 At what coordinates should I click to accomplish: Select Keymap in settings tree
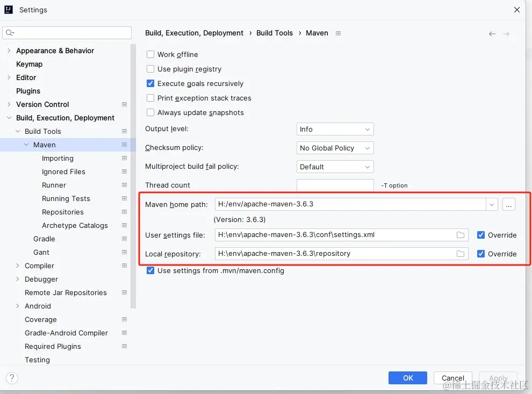coord(29,64)
